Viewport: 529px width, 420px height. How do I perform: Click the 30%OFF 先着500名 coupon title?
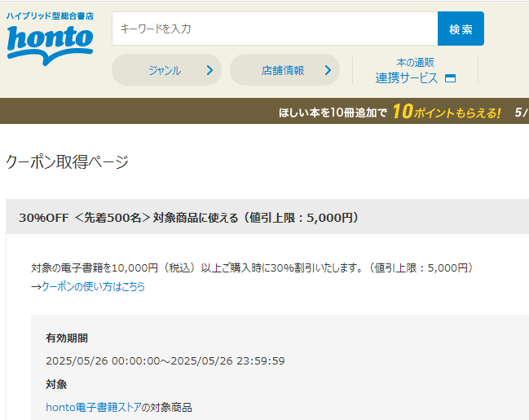coord(189,218)
